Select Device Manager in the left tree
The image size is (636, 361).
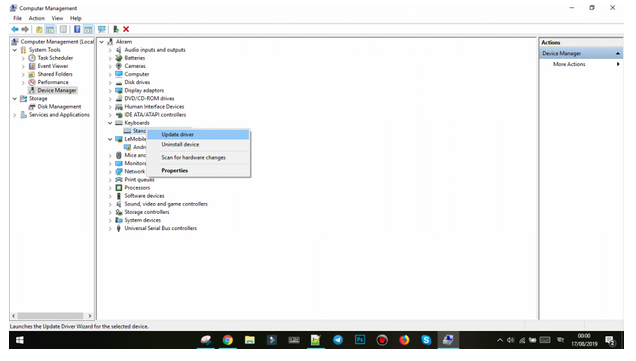click(57, 90)
